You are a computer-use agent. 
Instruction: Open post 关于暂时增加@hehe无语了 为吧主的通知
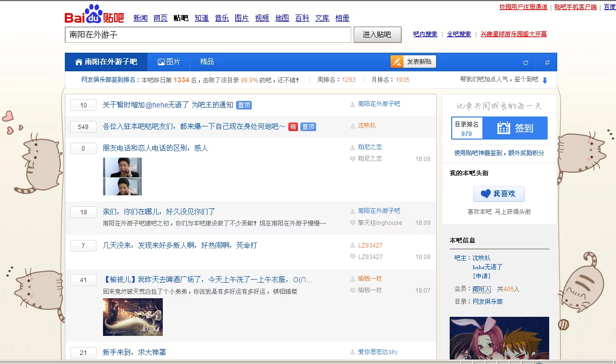click(168, 105)
